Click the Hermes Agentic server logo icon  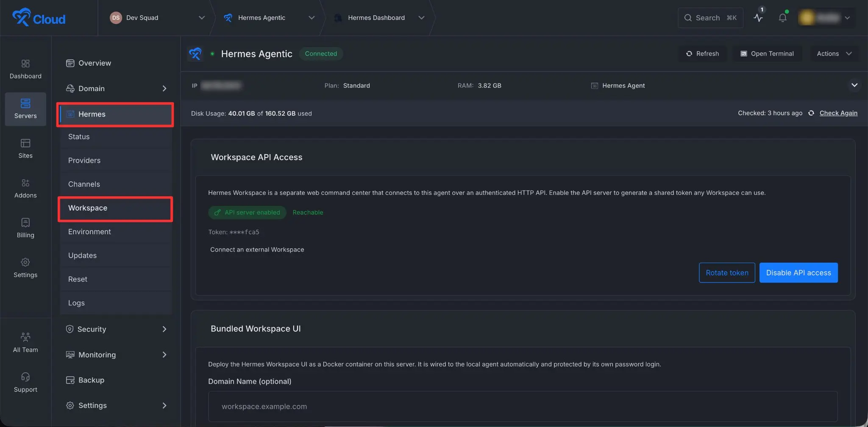(x=195, y=54)
